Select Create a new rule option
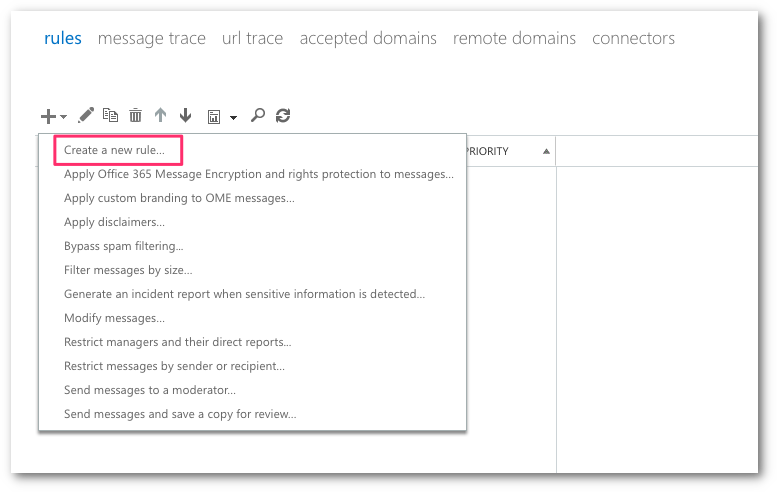777x492 pixels. click(122, 150)
